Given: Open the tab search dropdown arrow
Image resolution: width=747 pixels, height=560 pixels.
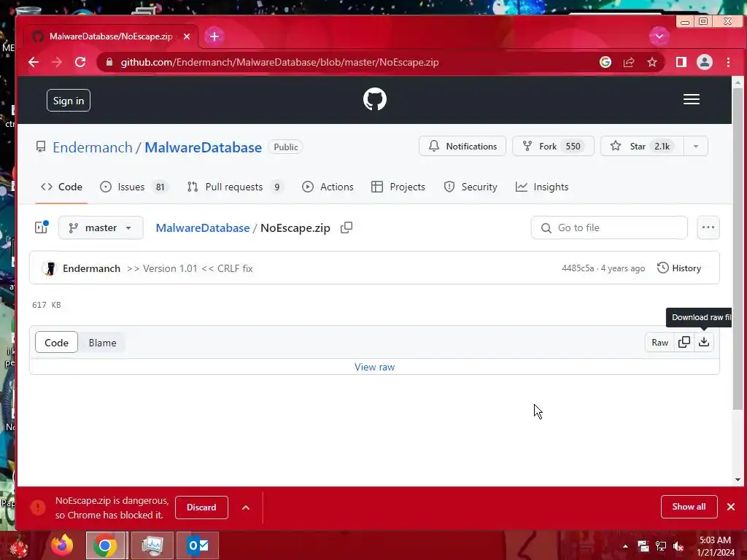Looking at the screenshot, I should point(659,36).
